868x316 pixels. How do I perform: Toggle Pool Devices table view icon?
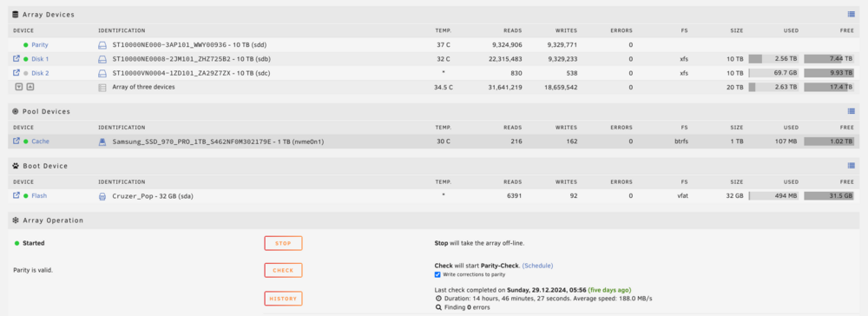click(852, 111)
